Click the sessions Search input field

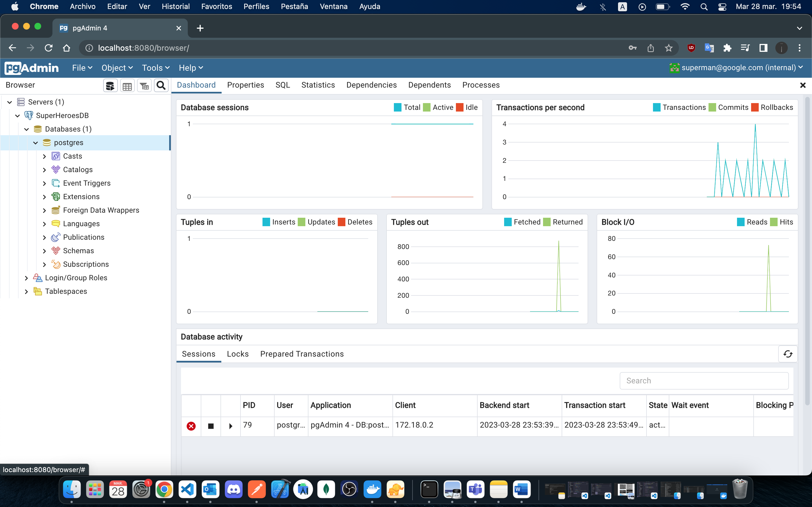click(704, 380)
